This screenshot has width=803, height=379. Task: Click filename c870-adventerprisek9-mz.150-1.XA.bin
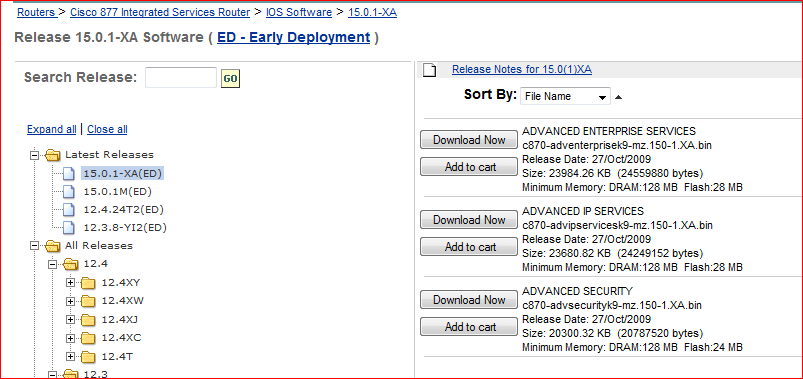coord(617,145)
